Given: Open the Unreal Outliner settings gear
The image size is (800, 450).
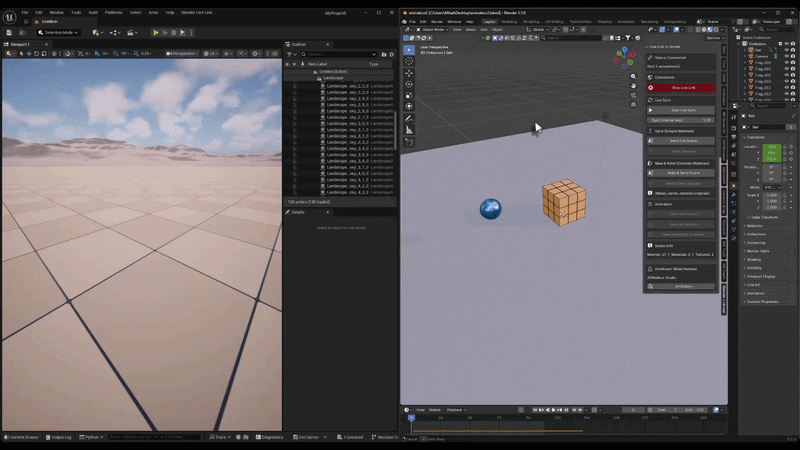Looking at the screenshot, I should point(391,54).
